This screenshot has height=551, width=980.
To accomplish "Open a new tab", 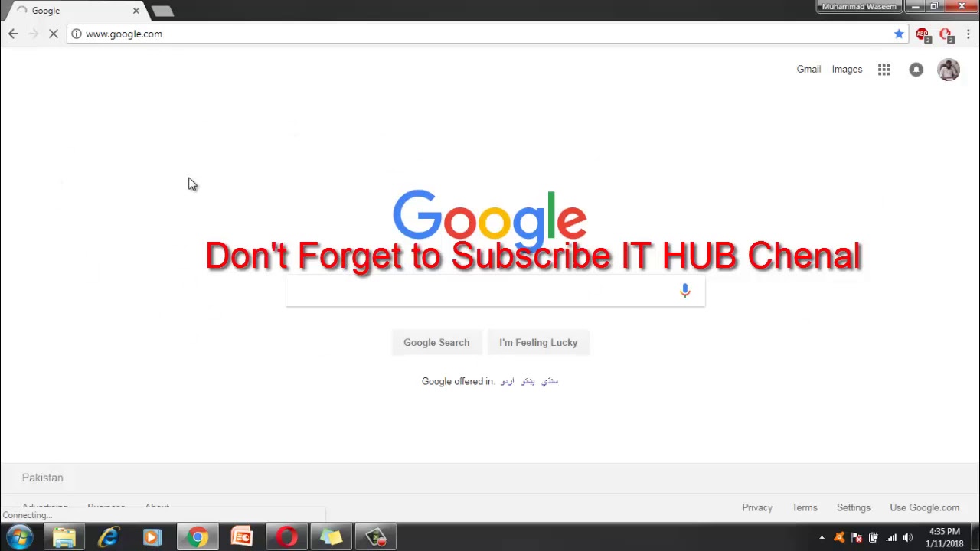I will pos(162,11).
